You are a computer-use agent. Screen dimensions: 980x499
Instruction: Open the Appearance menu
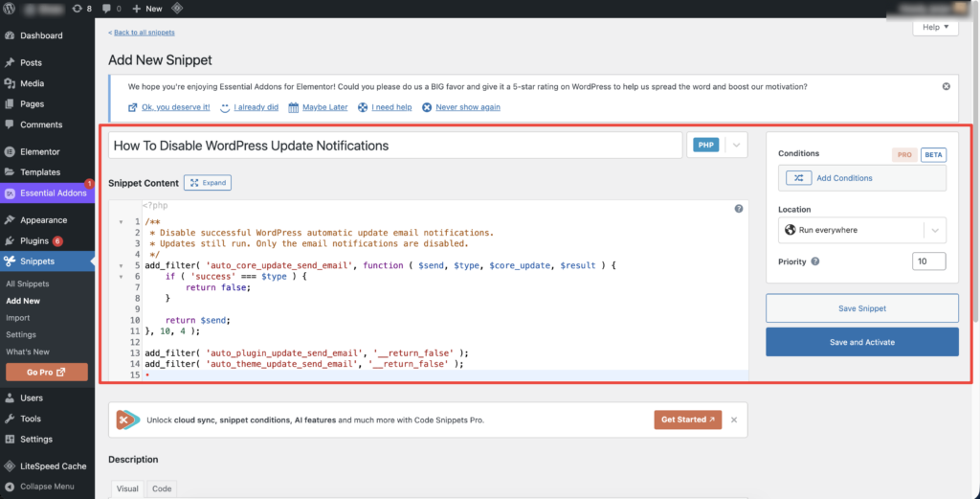[x=43, y=220]
